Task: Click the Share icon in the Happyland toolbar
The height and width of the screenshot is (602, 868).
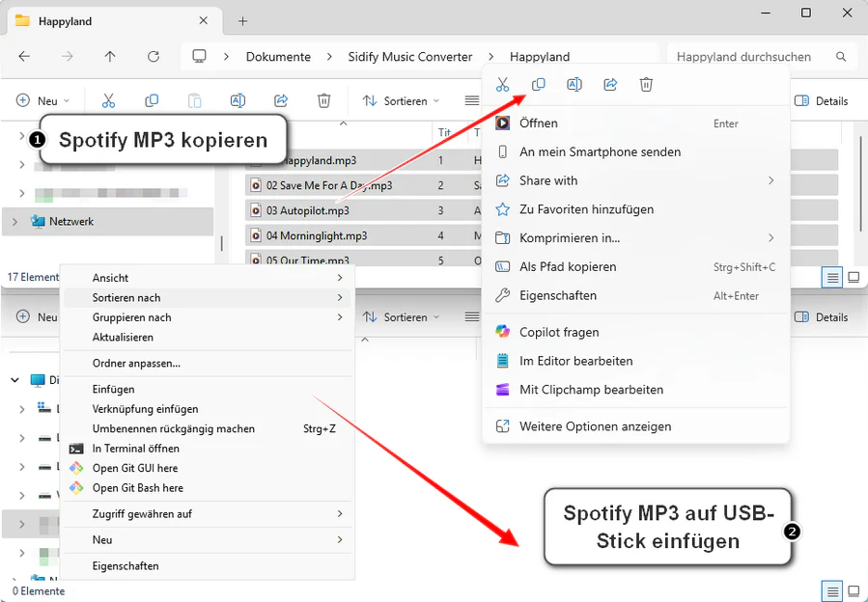Action: tap(281, 100)
